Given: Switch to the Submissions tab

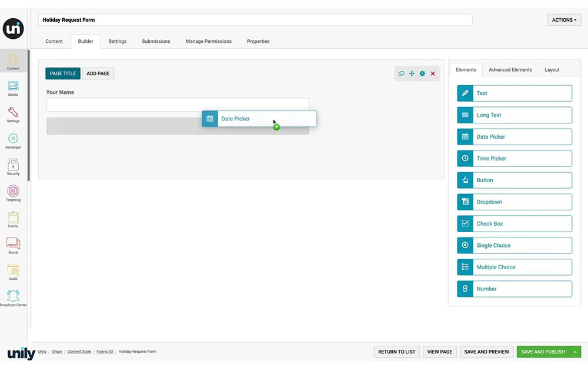Looking at the screenshot, I should click(x=156, y=42).
